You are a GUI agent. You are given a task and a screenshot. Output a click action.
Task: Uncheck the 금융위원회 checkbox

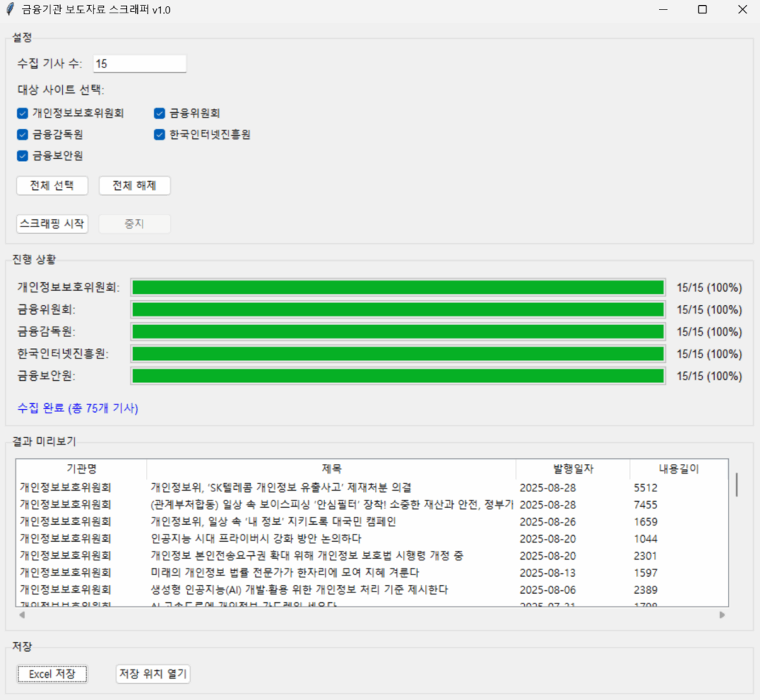(160, 114)
